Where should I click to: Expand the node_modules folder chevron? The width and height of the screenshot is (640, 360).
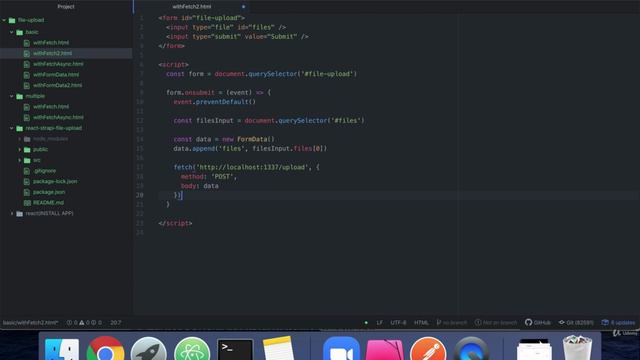[x=20, y=139]
